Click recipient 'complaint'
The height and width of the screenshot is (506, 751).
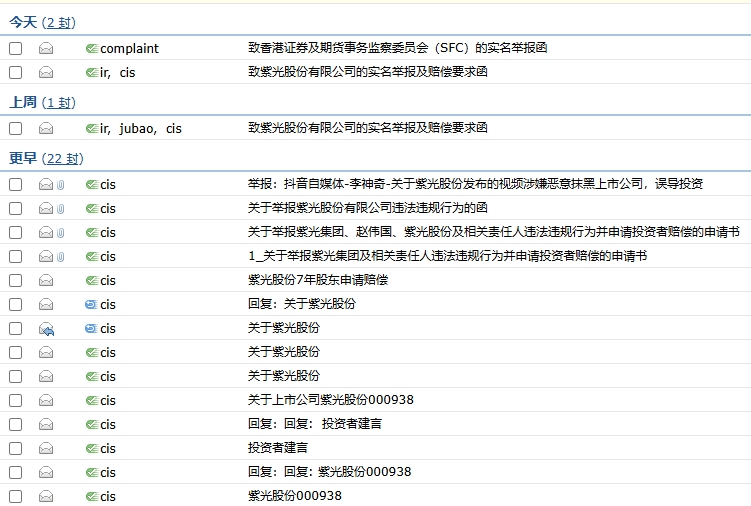point(129,48)
